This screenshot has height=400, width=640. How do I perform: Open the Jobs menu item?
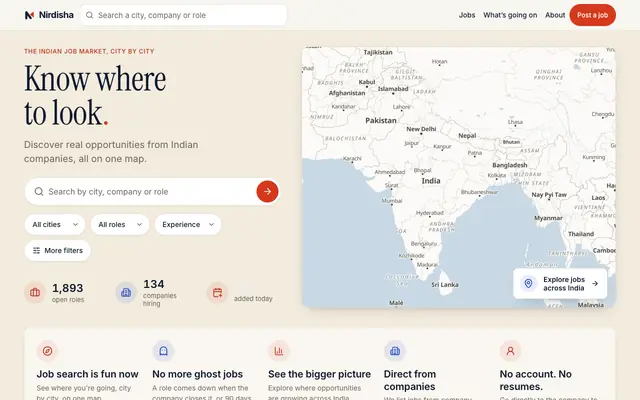pos(467,15)
